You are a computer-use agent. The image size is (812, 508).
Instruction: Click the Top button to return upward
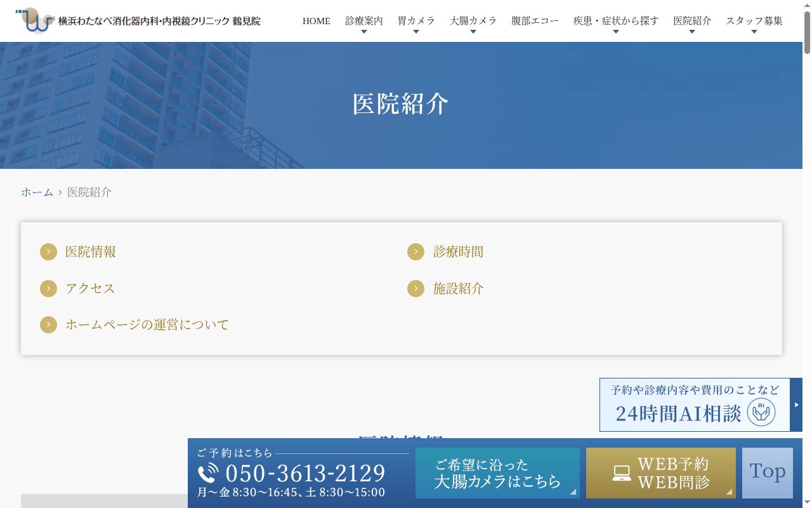click(768, 473)
